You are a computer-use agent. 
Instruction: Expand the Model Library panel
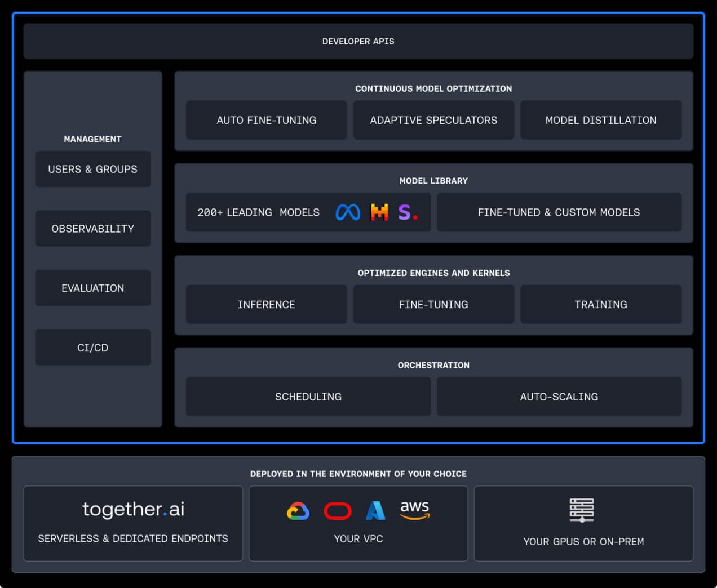[x=433, y=181]
